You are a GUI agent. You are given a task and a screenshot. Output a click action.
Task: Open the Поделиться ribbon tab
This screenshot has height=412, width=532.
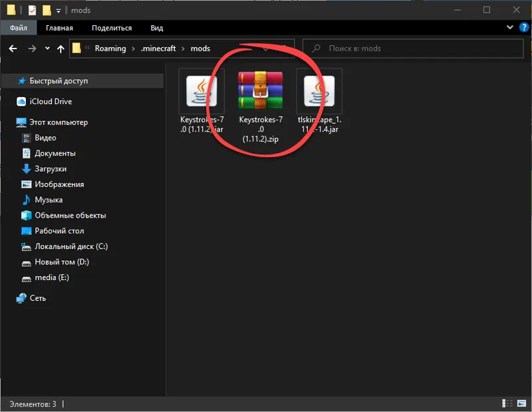click(112, 28)
